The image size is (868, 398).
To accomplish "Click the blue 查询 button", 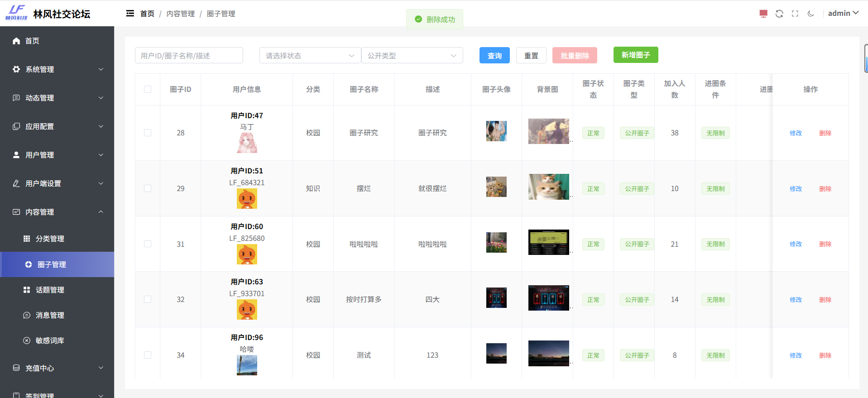I will click(x=494, y=55).
